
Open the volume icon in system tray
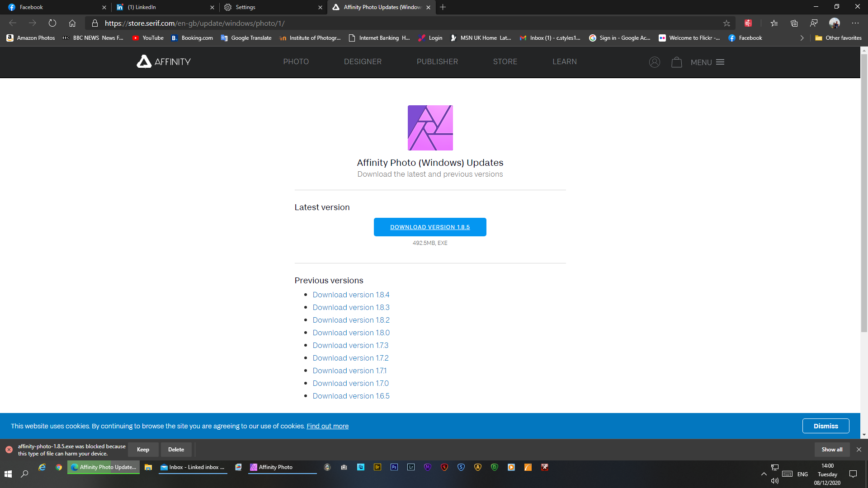point(775,481)
